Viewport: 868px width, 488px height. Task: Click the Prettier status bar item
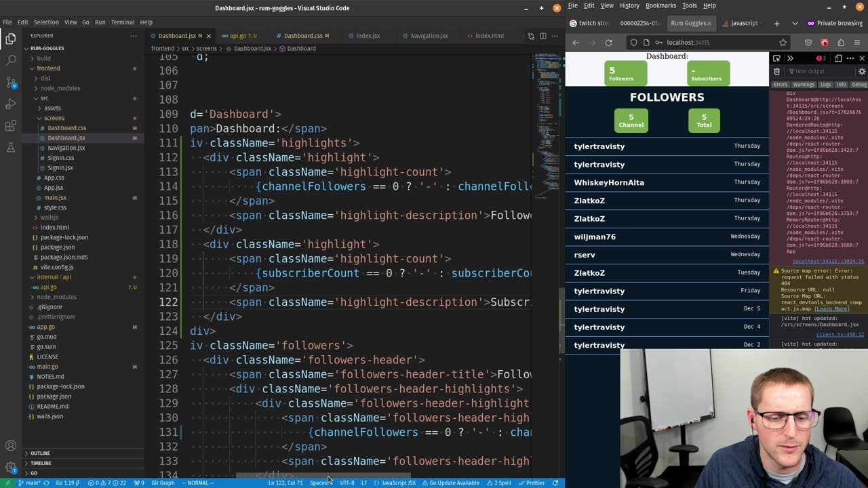(531, 483)
